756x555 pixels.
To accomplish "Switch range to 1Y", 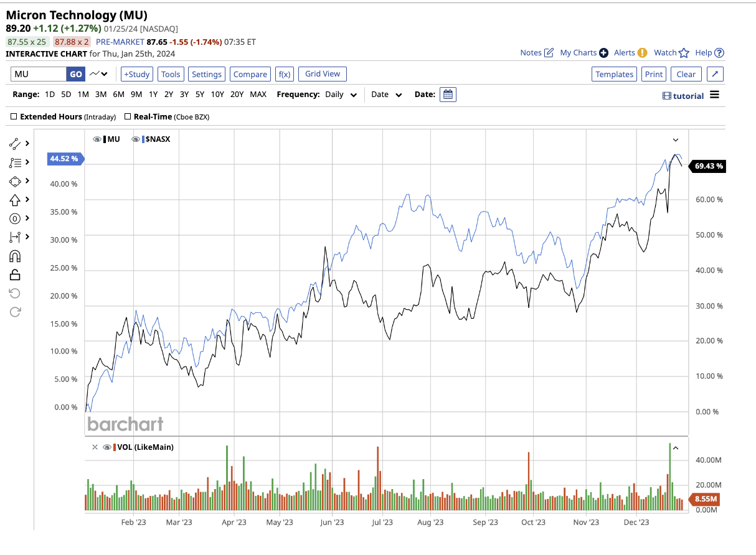I will pyautogui.click(x=153, y=95).
